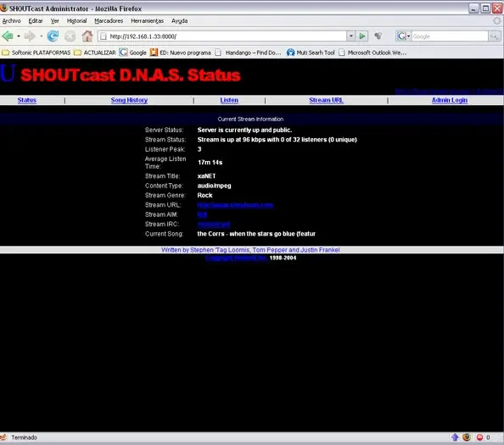Open the Marcadores menu
Viewport: 504px width, 445px height.
[109, 21]
